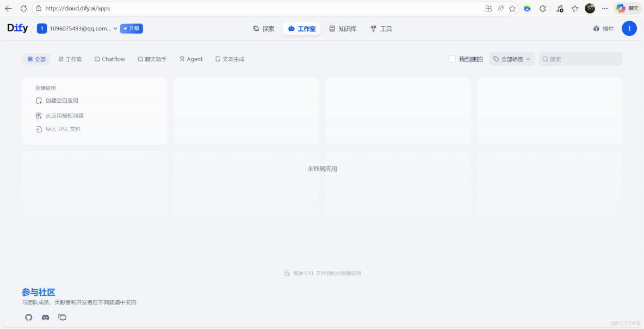The height and width of the screenshot is (329, 644).
Task: Open Dify's GitHub page via footer icon
Action: click(28, 317)
